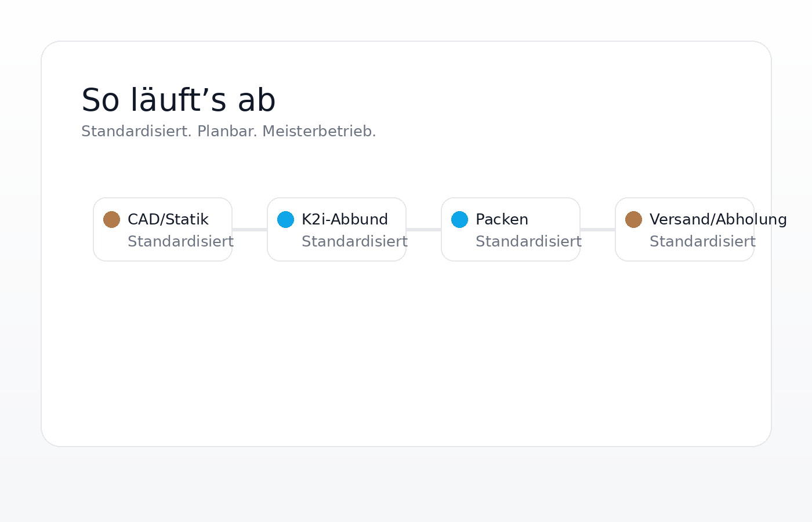Expand the Versand/Abholung card
Screen dimensions: 812x522
684,229
